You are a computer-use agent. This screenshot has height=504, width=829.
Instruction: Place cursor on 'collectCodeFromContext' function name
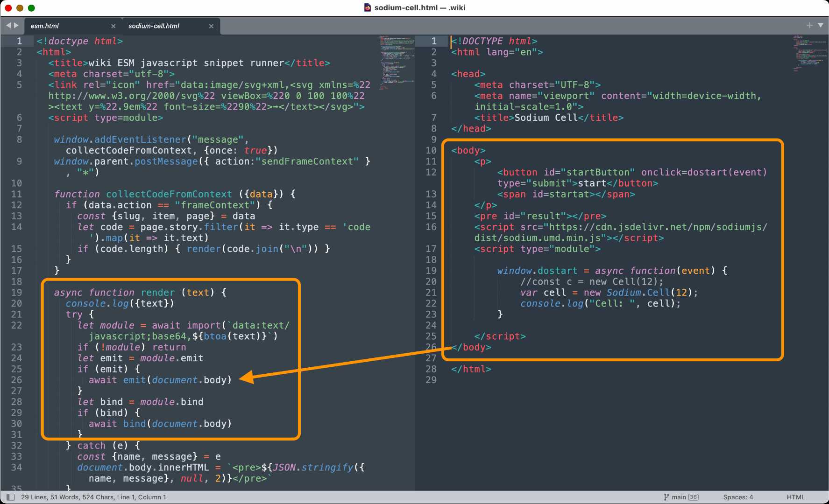pos(169,194)
